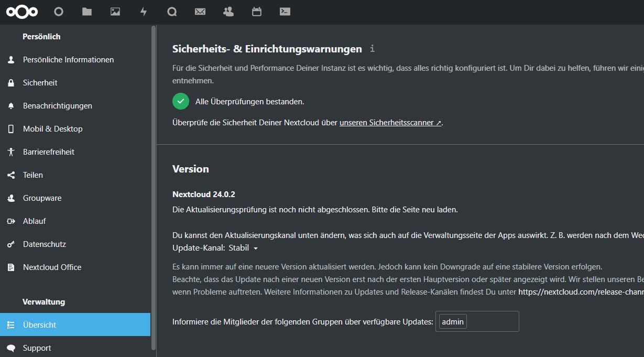Open the Update-Kanal Stabil dropdown
Viewport: 644px width, 357px height.
pyautogui.click(x=243, y=248)
